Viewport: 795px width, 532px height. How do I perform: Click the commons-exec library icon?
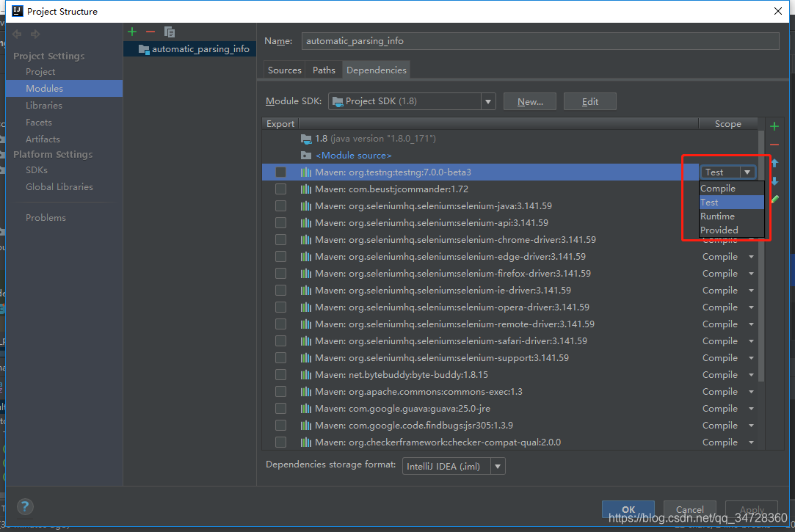click(305, 392)
